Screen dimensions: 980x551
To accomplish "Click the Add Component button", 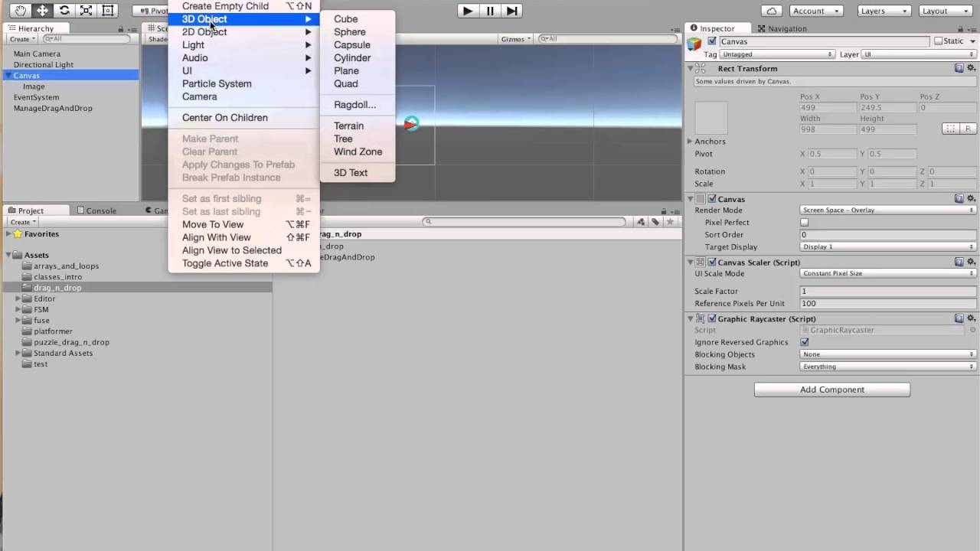I will tap(831, 390).
